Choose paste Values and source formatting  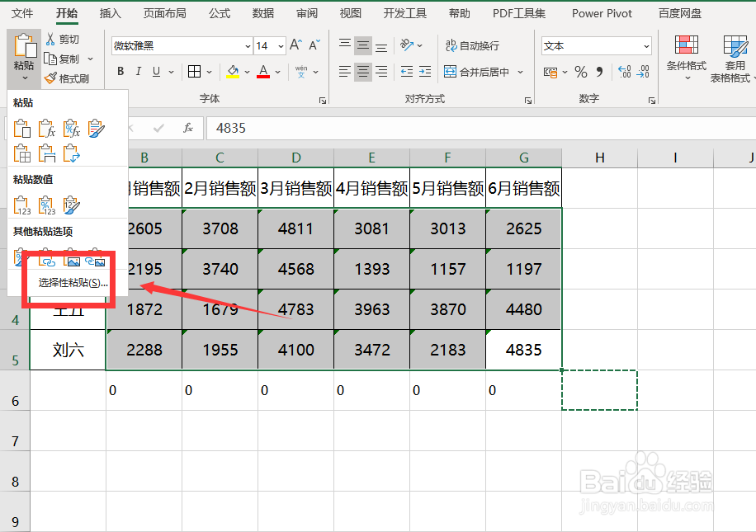[71, 205]
